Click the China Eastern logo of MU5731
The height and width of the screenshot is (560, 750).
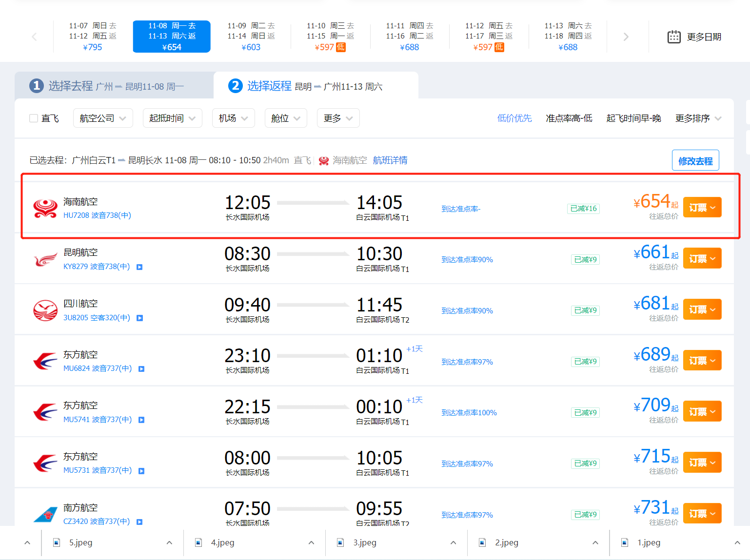tap(45, 463)
